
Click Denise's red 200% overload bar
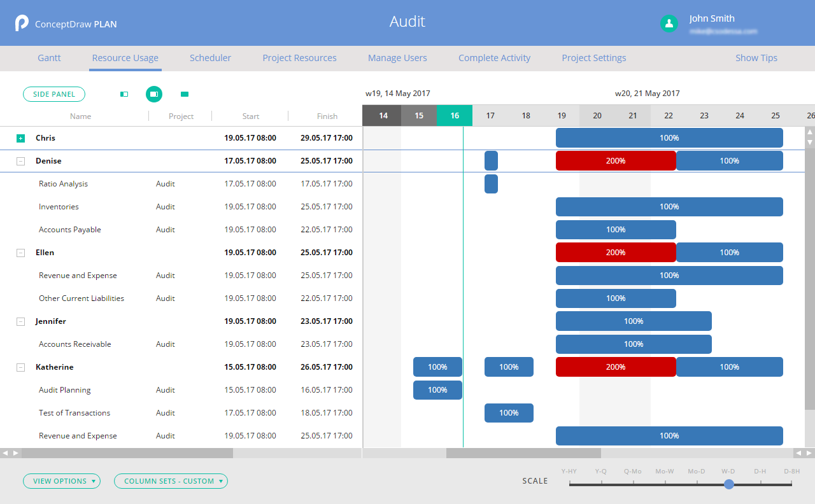tap(615, 161)
